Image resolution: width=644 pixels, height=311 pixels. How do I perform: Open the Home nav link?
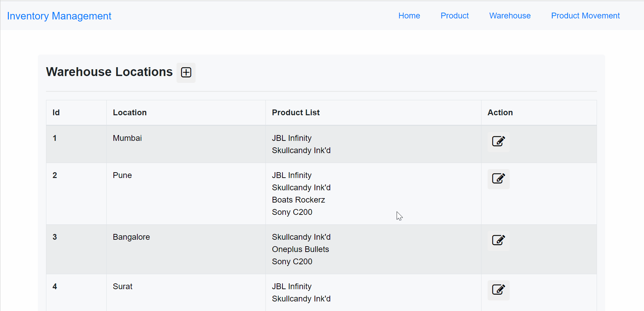[x=409, y=16]
